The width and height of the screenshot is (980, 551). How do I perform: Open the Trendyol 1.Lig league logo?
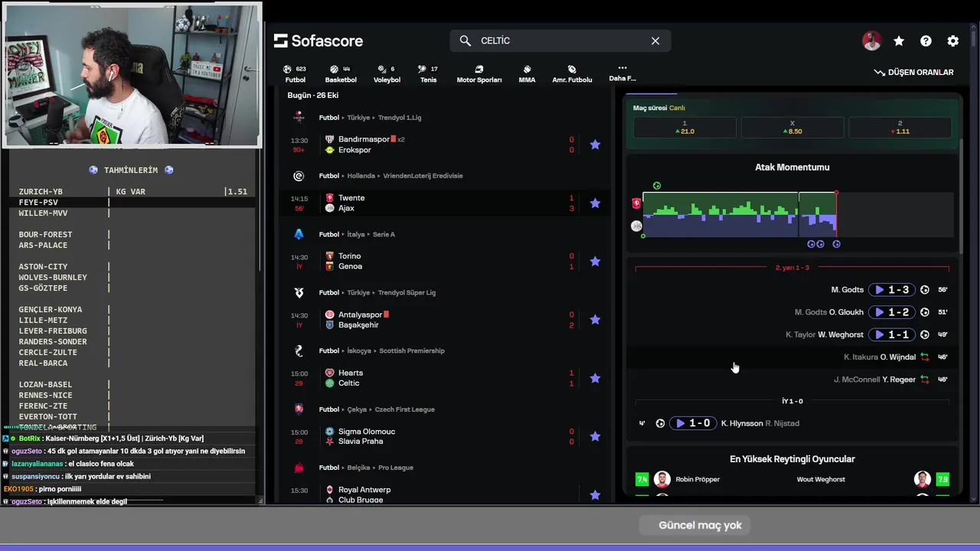tap(299, 118)
